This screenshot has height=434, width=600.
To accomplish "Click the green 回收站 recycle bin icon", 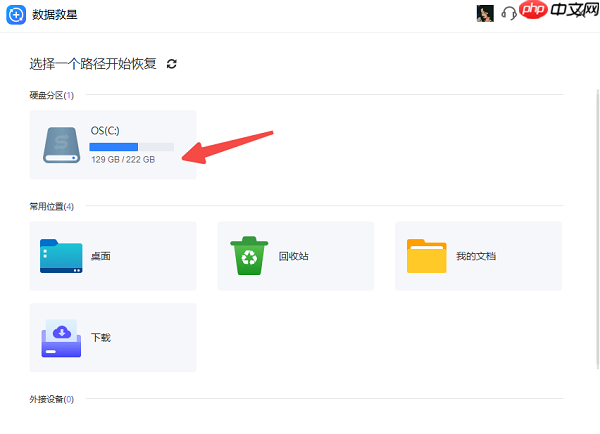I will [x=249, y=256].
